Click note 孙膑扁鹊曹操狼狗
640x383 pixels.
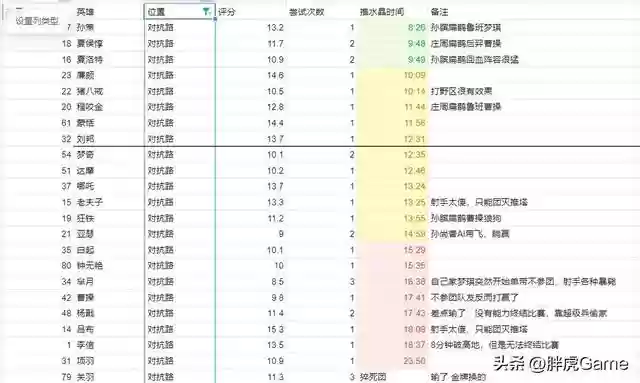(466, 218)
